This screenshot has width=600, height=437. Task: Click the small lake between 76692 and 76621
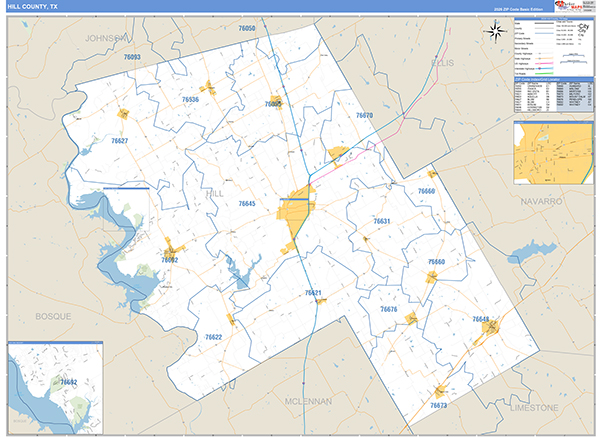coord(243,274)
